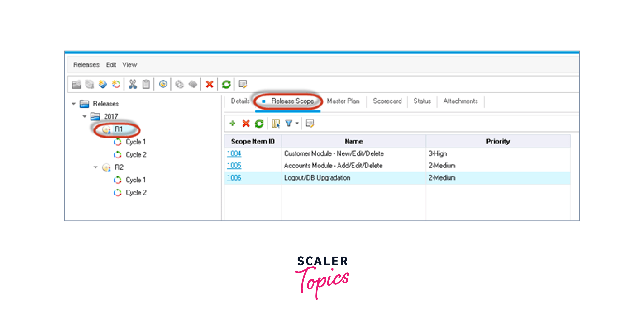Click the green Refresh icon in main toolbar
The width and height of the screenshot is (644, 336).
click(226, 84)
